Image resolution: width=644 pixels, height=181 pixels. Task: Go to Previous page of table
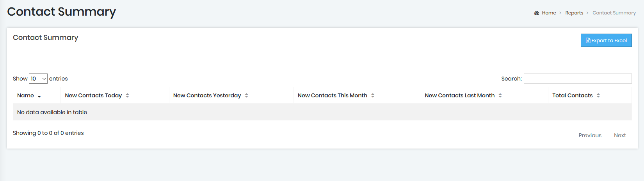590,135
